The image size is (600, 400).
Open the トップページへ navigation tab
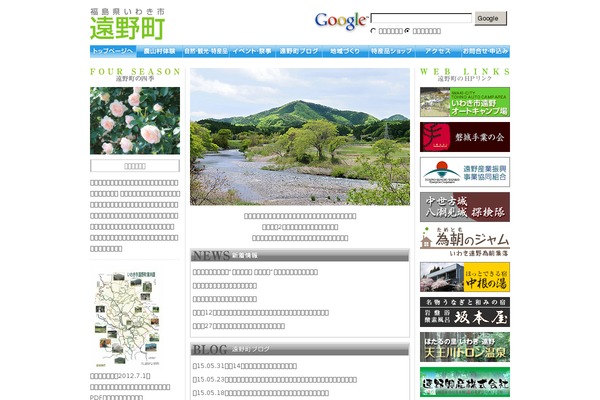click(x=113, y=51)
